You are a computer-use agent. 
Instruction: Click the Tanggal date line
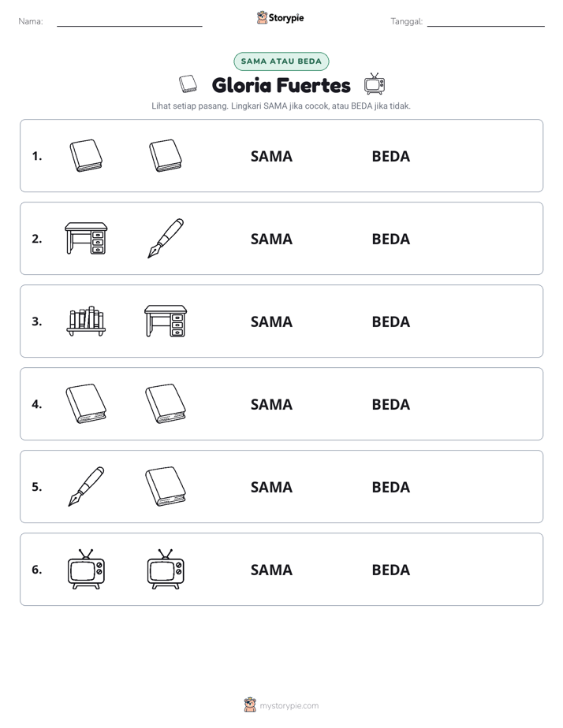click(486, 22)
